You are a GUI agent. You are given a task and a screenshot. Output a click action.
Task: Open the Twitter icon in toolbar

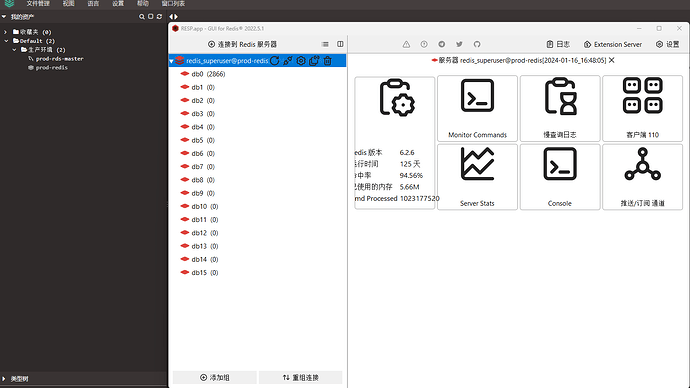click(459, 44)
